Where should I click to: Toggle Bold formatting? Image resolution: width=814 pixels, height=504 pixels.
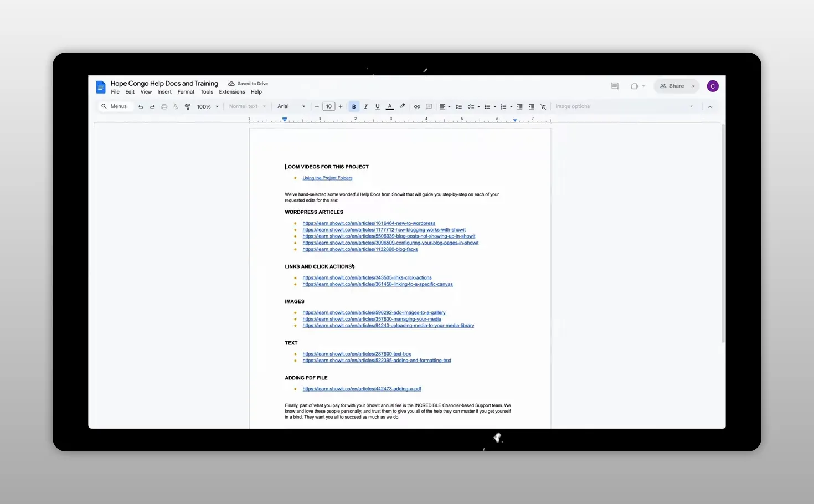click(354, 106)
